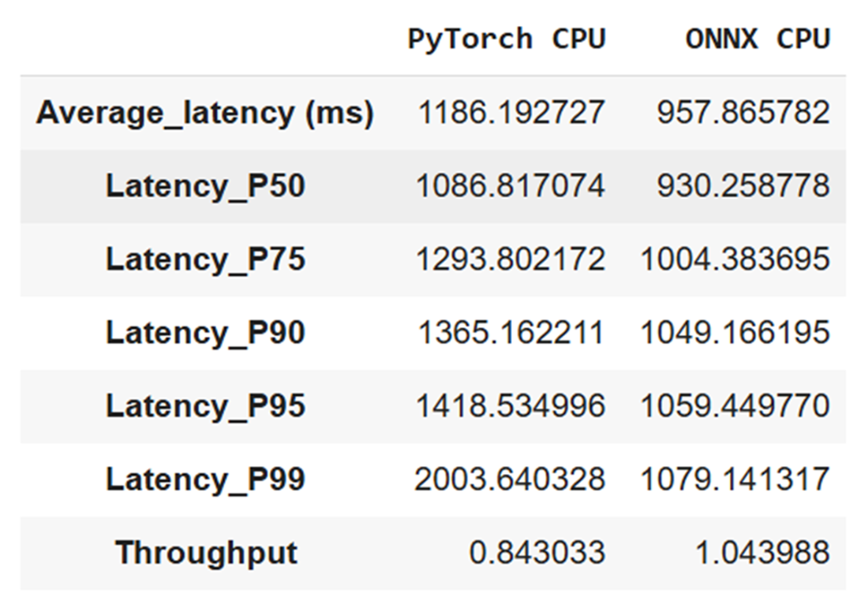Select the PyTorch P99 cell 2003.640328
This screenshot has width=868, height=612.
[510, 480]
